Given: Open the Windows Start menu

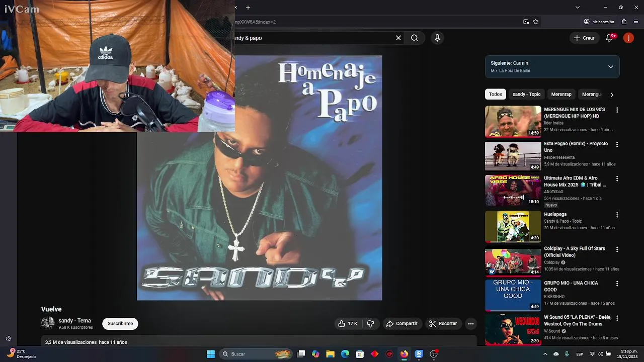Looking at the screenshot, I should point(211,354).
